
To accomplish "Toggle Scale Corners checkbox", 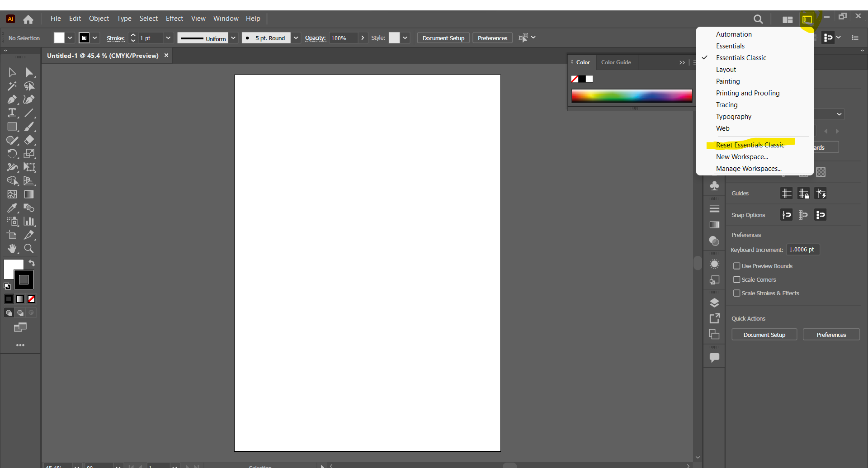I will pyautogui.click(x=737, y=279).
